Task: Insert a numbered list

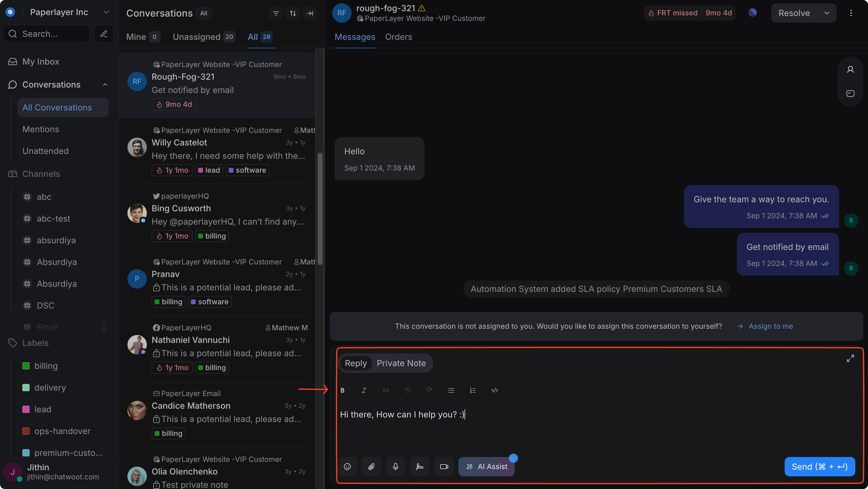Action: pyautogui.click(x=473, y=390)
